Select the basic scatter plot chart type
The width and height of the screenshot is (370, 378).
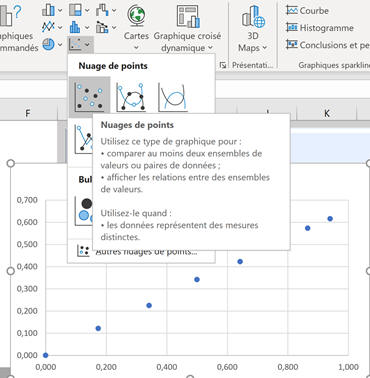point(89,97)
